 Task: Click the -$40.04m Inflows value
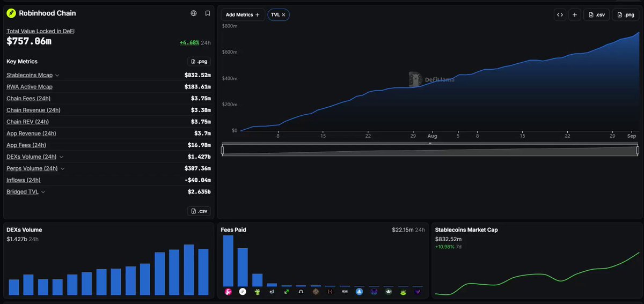tap(197, 180)
